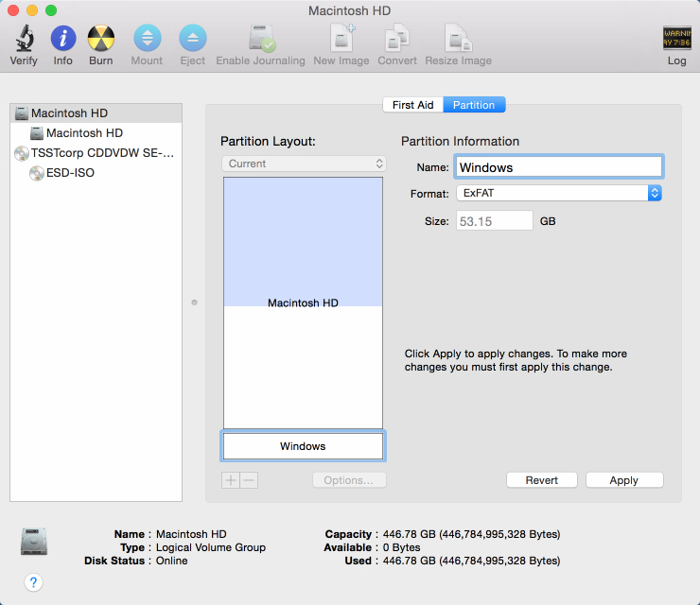Minimize the window with yellow button

click(32, 10)
